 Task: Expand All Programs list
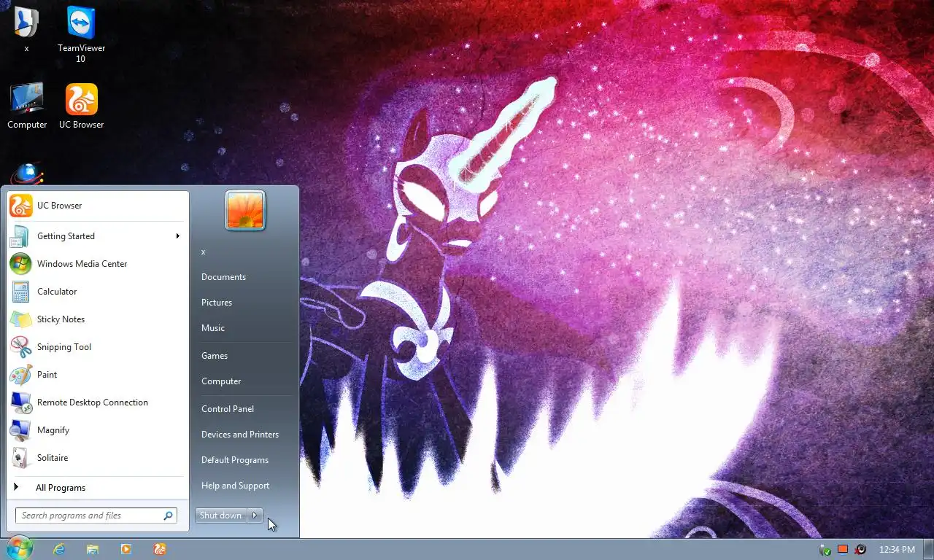pyautogui.click(x=97, y=488)
